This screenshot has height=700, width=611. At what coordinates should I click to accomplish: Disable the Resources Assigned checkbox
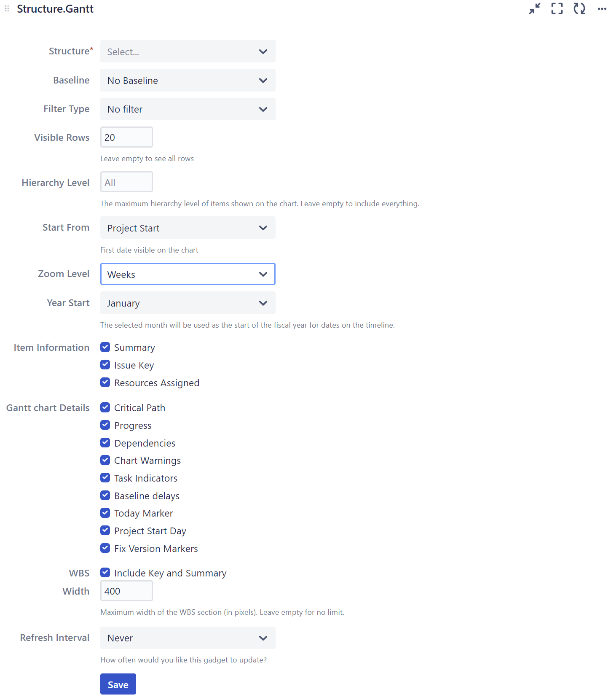(105, 382)
